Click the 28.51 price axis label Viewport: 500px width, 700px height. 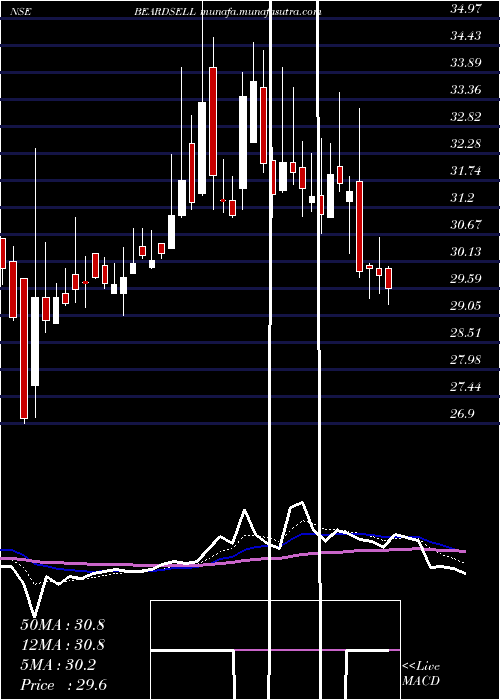click(466, 333)
